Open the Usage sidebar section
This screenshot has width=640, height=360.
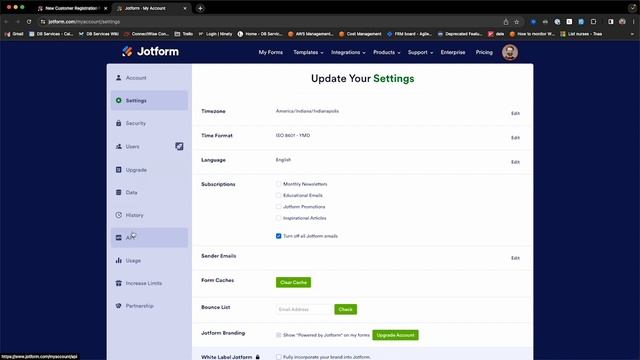[149, 260]
